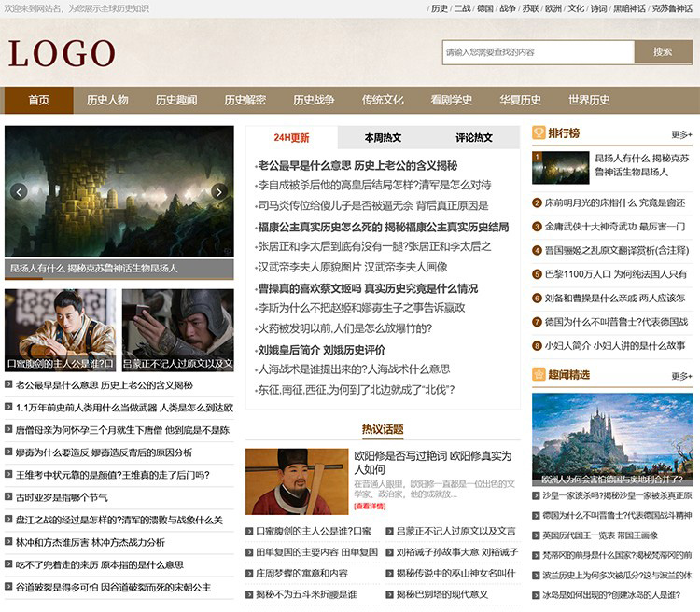Image resolution: width=700 pixels, height=612 pixels.
Task: Click the LOGO site logo
Action: pos(62,53)
